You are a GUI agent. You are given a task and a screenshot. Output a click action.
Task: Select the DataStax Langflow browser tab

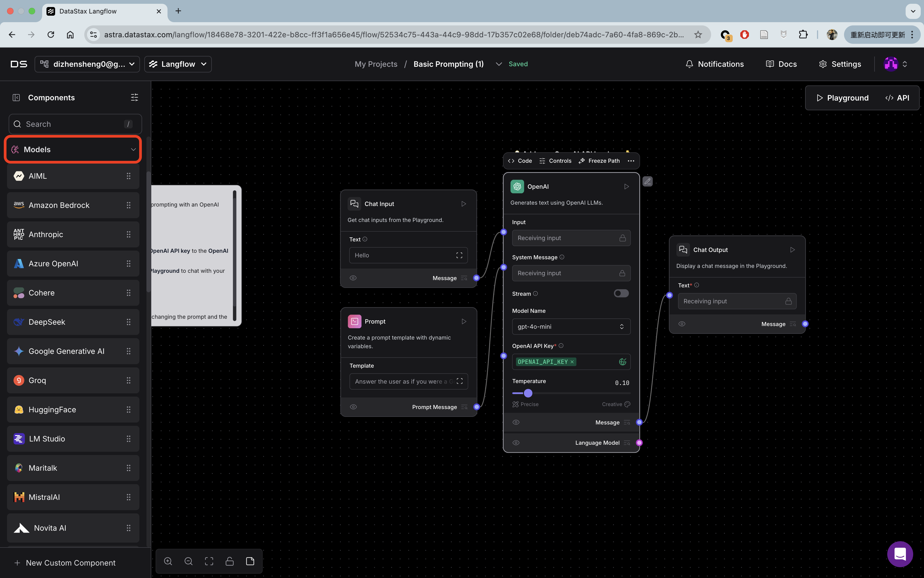click(104, 11)
